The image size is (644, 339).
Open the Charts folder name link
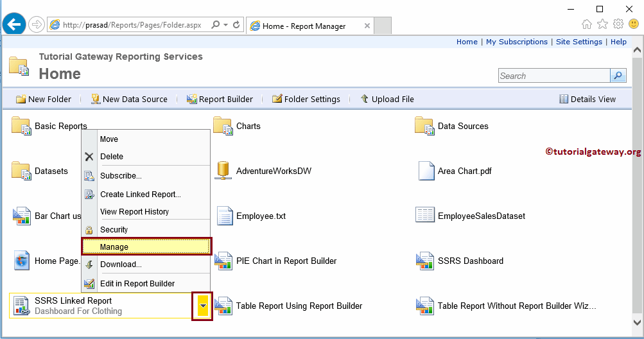[248, 126]
